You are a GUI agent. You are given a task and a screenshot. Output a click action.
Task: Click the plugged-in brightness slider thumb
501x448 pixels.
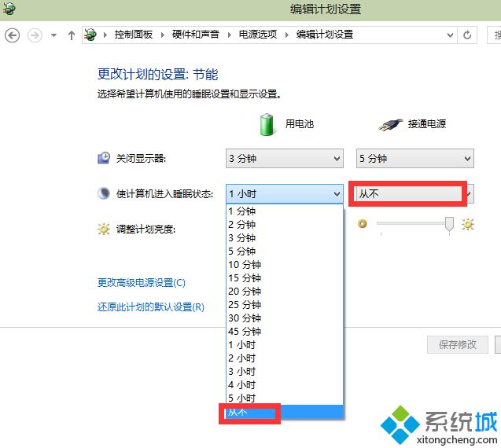(x=449, y=224)
